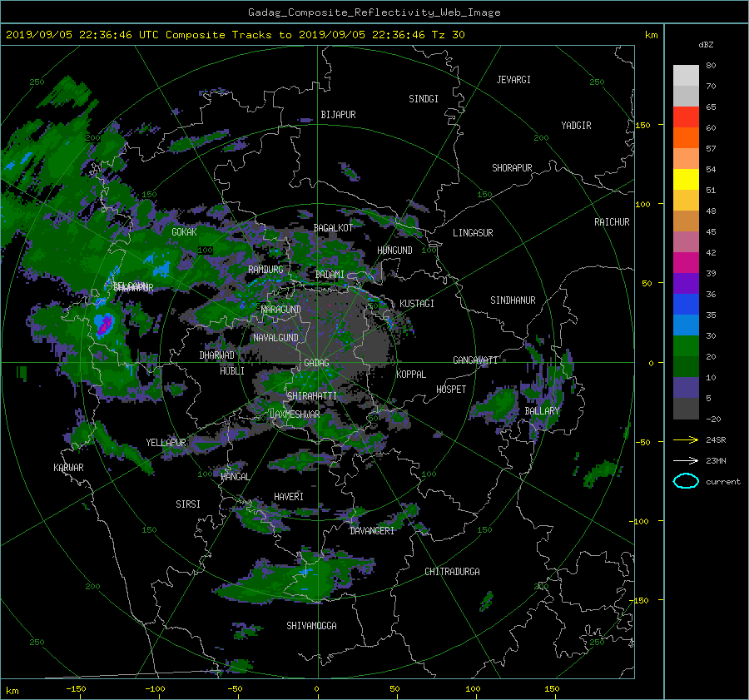Screen dimensions: 749x700
Task: Select the red 65 dBZ color swatch
Action: tap(686, 117)
